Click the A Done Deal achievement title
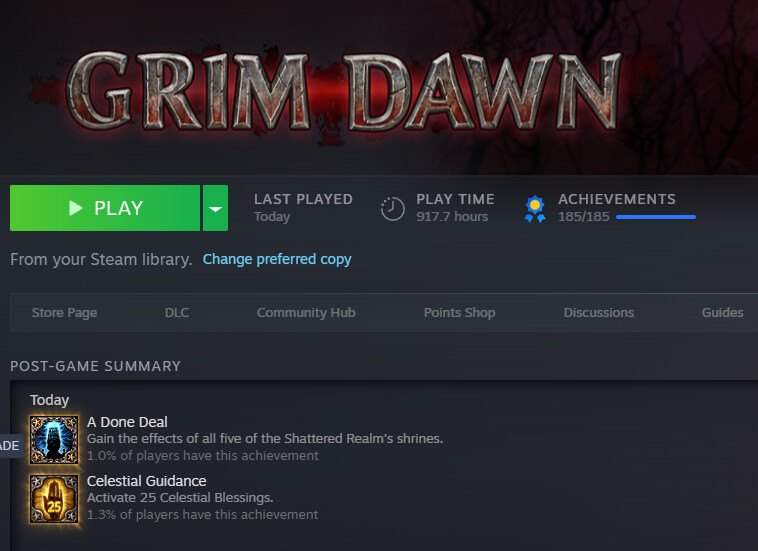The height and width of the screenshot is (551, 758). pyautogui.click(x=127, y=422)
